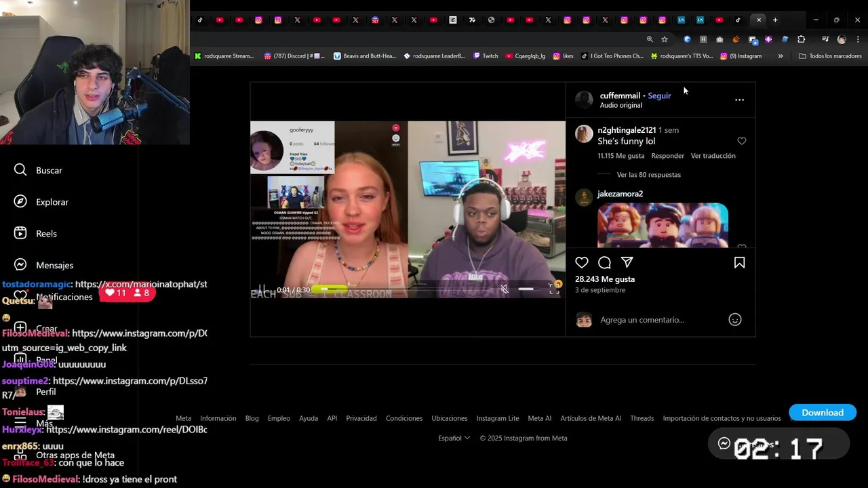Open the Meta footer link
The image size is (868, 488).
point(183,418)
